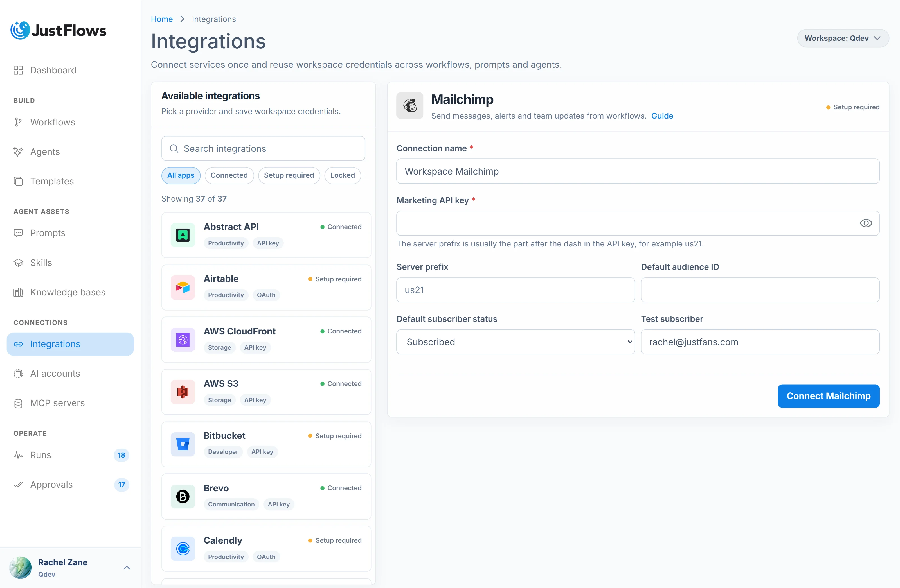Screen dimensions: 900x588
Task: Click the Calendly Setup required status
Action: click(335, 541)
